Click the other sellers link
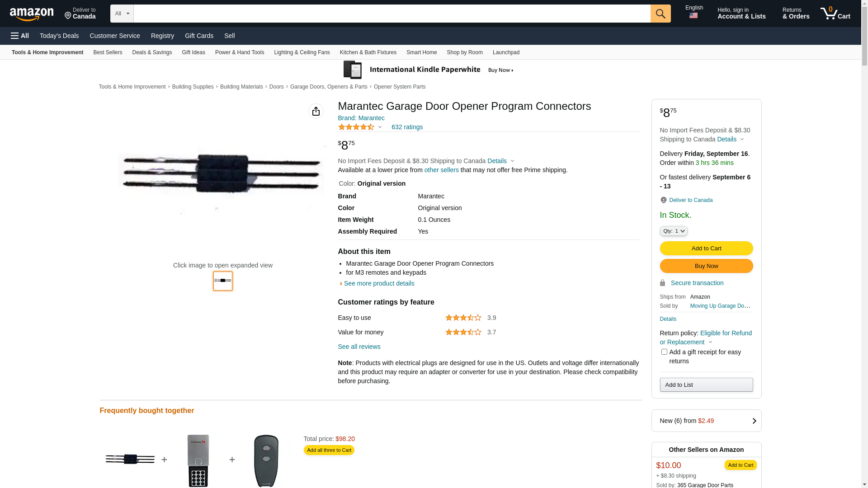This screenshot has height=488, width=868. pos(441,170)
